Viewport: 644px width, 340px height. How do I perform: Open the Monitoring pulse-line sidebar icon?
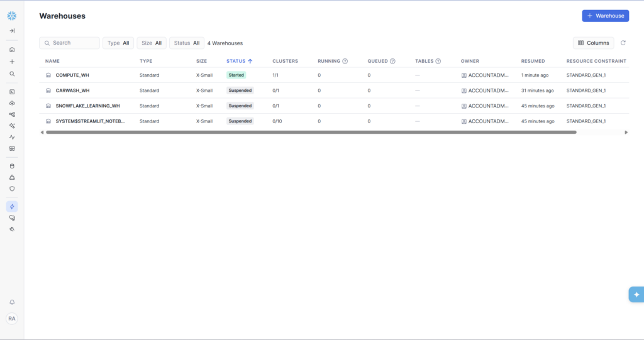pos(12,137)
